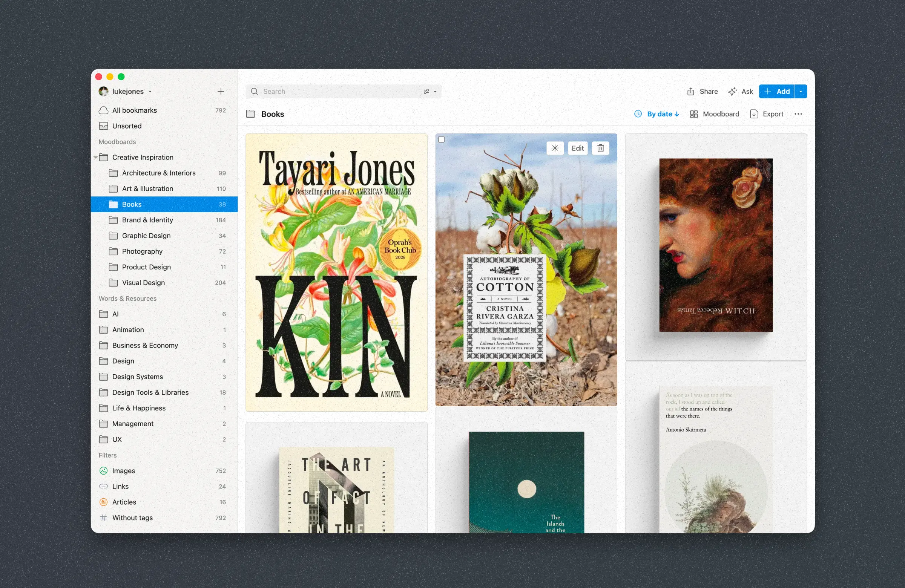Click the plus icon beside lukejones
The width and height of the screenshot is (905, 588).
[x=221, y=92]
